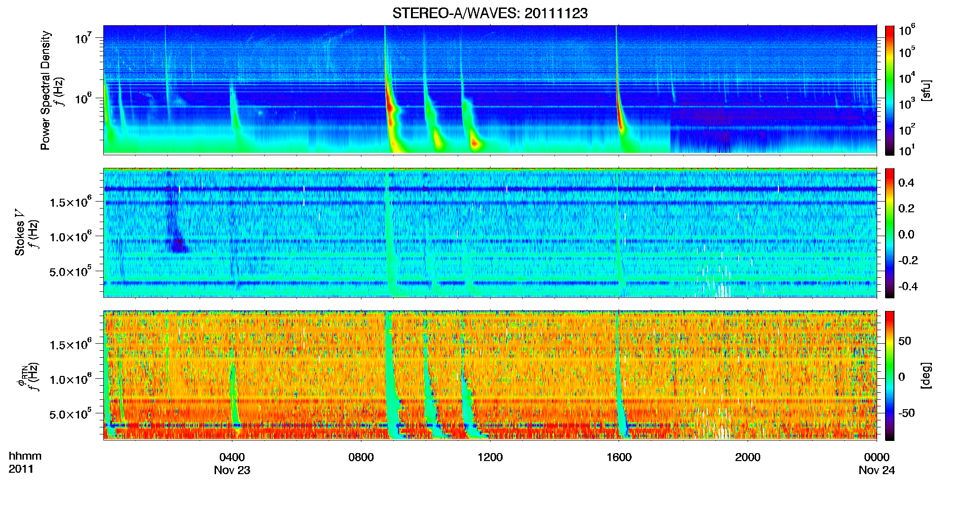Click the plot title STEREO-A/WAVES: 20111123
Screen dimensions: 980x505
coord(490,13)
